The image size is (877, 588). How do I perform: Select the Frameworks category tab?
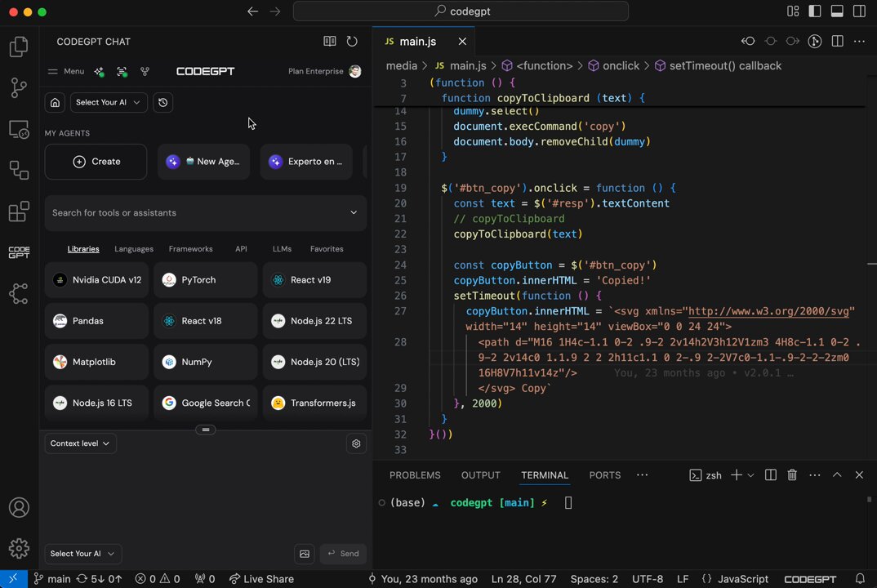click(191, 249)
